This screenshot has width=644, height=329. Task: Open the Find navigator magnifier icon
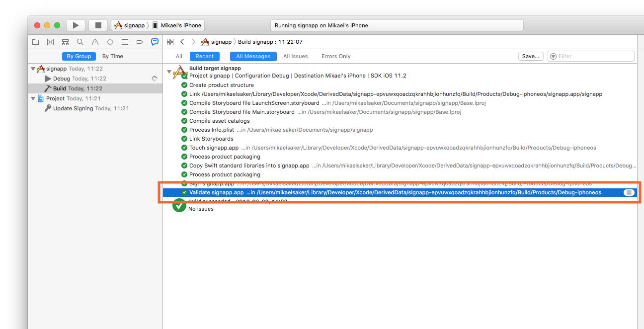pyautogui.click(x=80, y=42)
